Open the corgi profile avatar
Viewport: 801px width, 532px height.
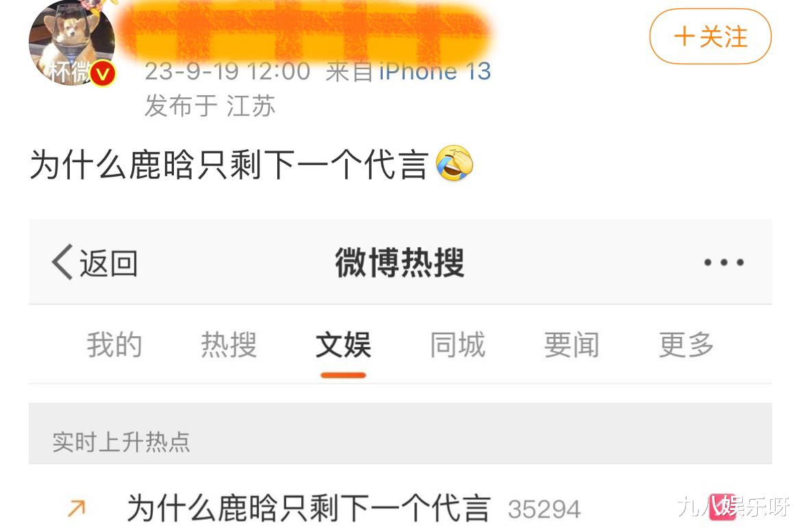[71, 43]
